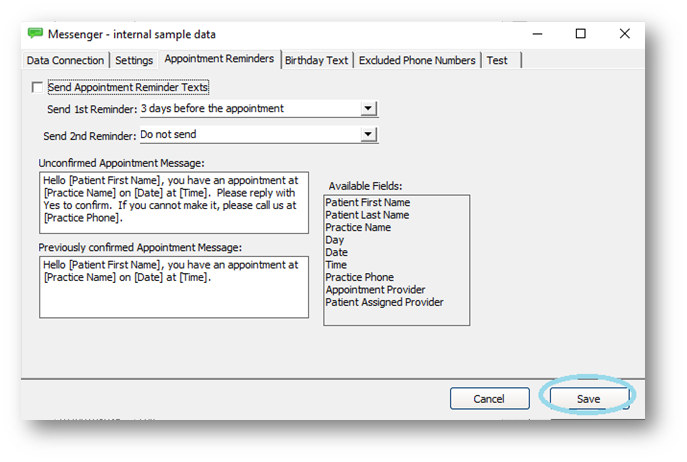687x462 pixels.
Task: Open the Birthday Text tab
Action: pos(316,60)
